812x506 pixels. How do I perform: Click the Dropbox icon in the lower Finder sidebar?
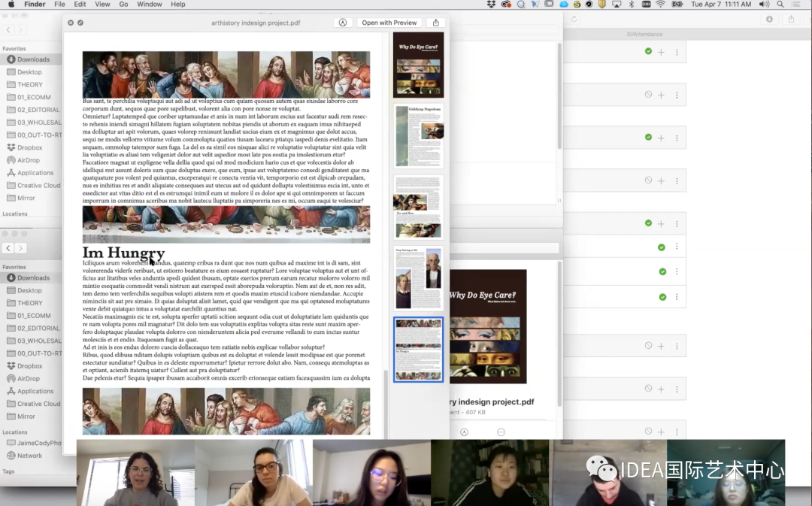11,365
